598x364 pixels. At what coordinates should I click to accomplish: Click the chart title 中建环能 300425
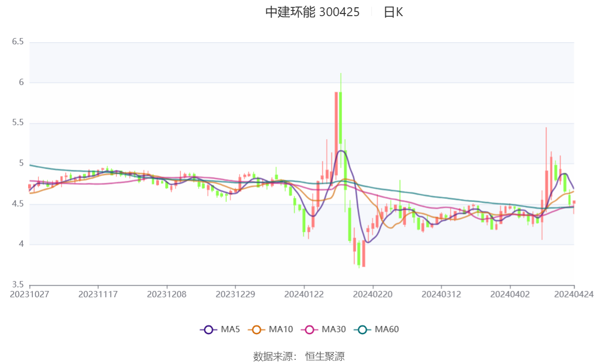(x=313, y=12)
